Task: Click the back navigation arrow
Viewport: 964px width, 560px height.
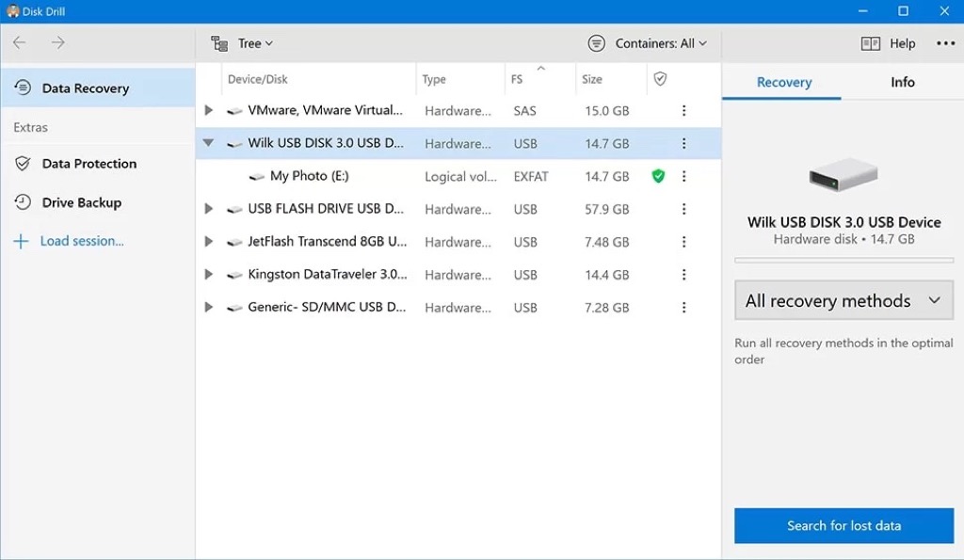Action: click(x=20, y=43)
